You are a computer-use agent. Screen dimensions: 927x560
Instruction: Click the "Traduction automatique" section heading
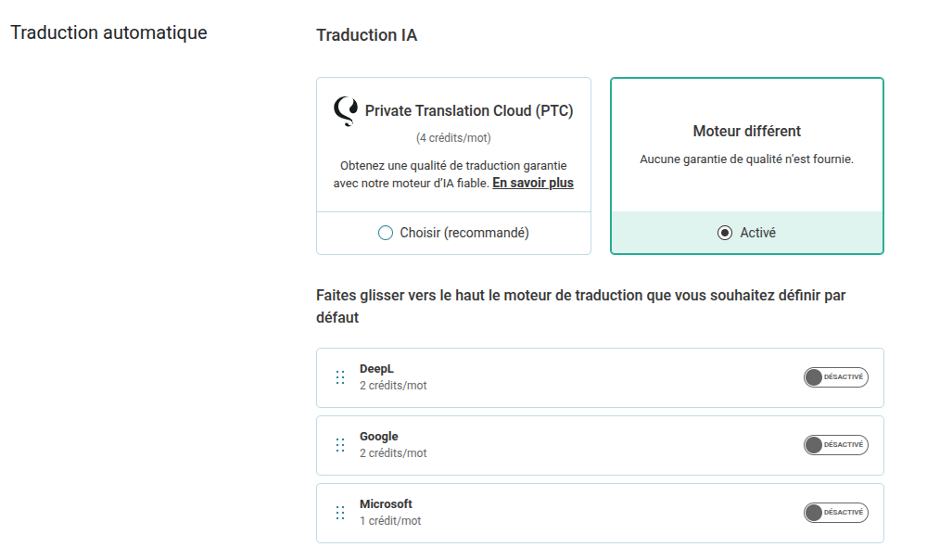point(108,33)
